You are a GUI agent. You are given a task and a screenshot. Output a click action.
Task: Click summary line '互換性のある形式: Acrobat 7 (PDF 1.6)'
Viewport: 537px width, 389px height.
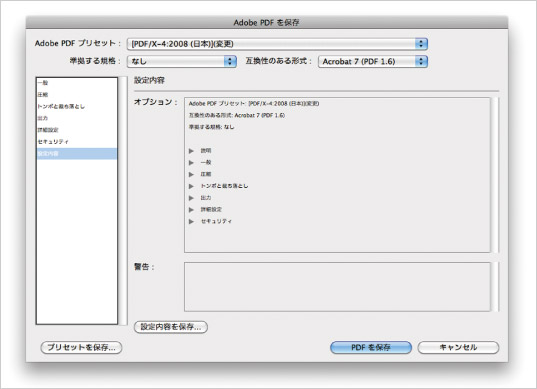pyautogui.click(x=237, y=115)
